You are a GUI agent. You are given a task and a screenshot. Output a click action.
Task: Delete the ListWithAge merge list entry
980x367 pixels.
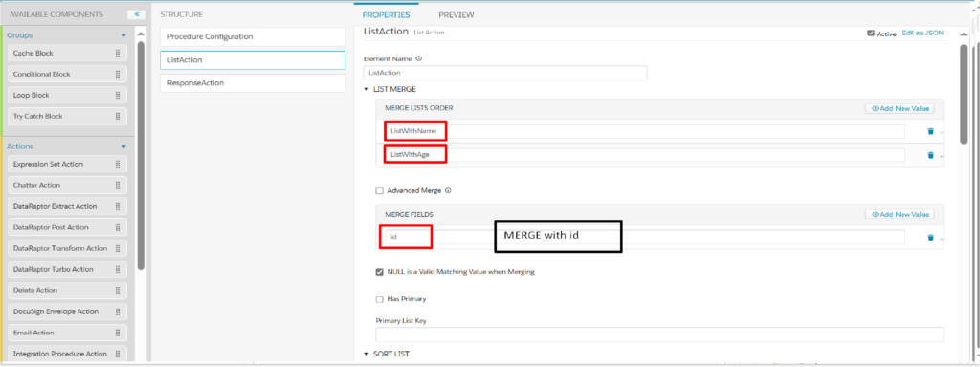pyautogui.click(x=930, y=155)
